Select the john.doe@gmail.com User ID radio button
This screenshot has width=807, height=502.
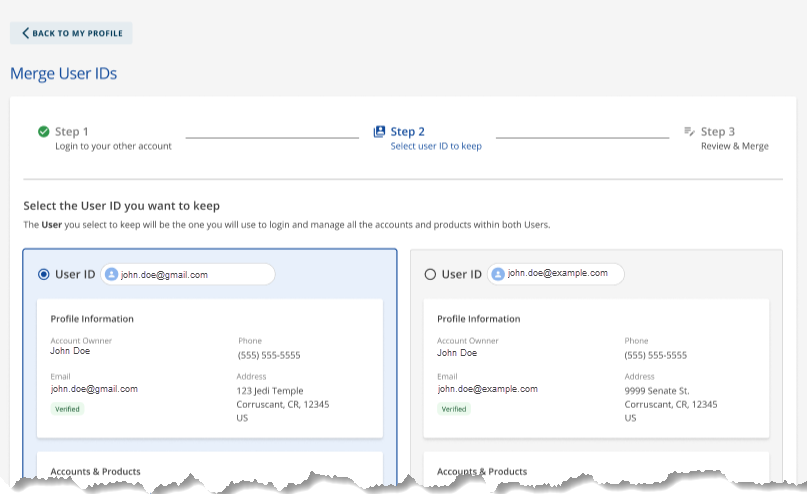coord(44,274)
